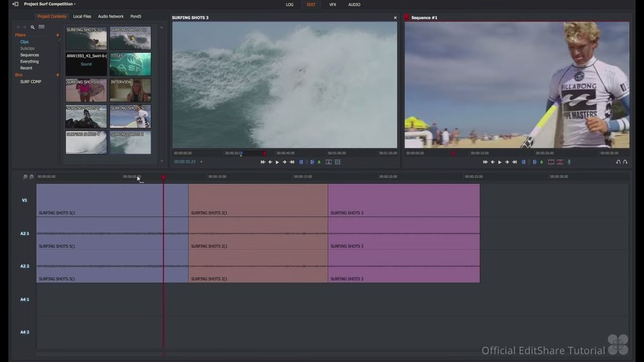
Task: Open the Audio Network tab
Action: click(111, 16)
